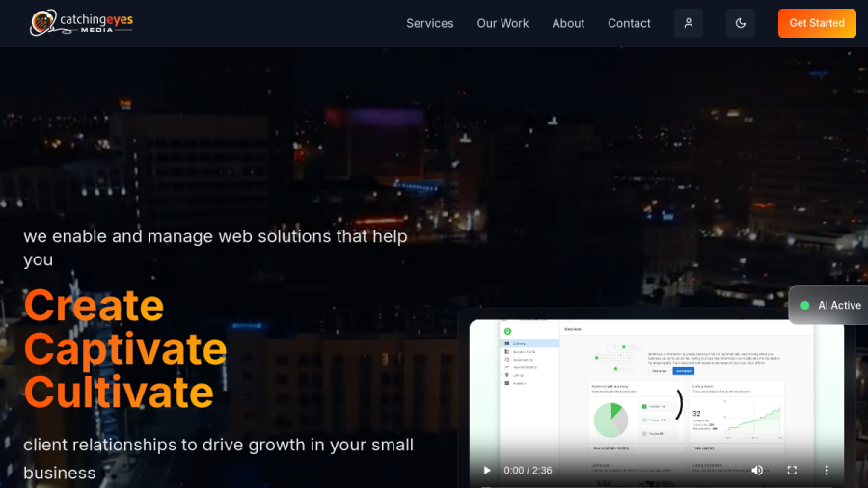Open the user account icon
868x488 pixels.
coord(688,23)
